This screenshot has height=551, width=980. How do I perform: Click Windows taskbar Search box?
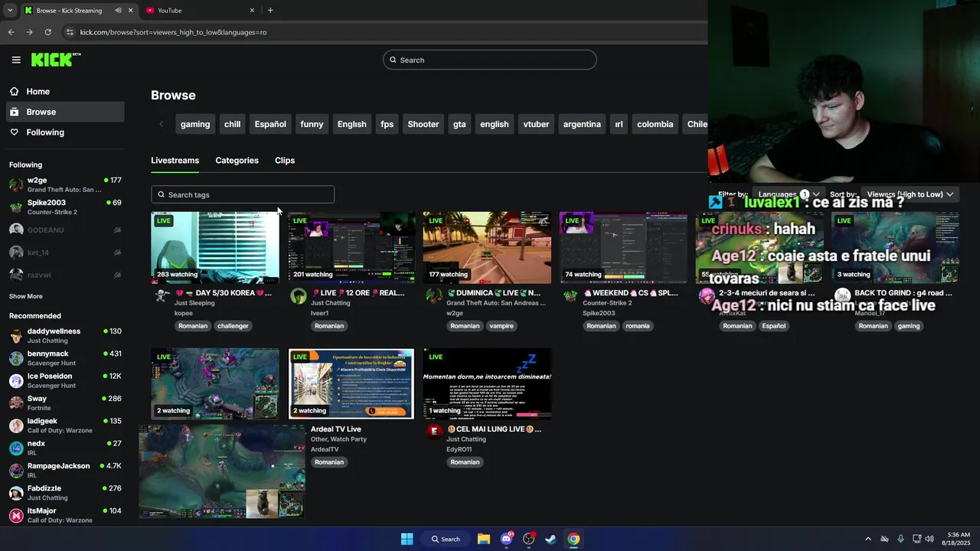(446, 539)
